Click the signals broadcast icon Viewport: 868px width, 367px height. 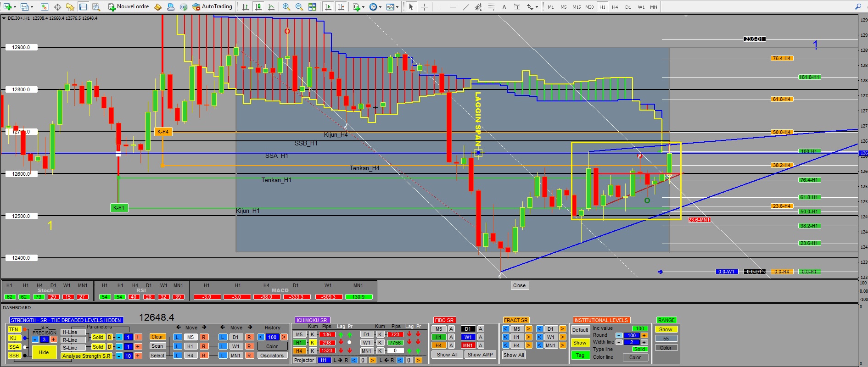[x=184, y=7]
